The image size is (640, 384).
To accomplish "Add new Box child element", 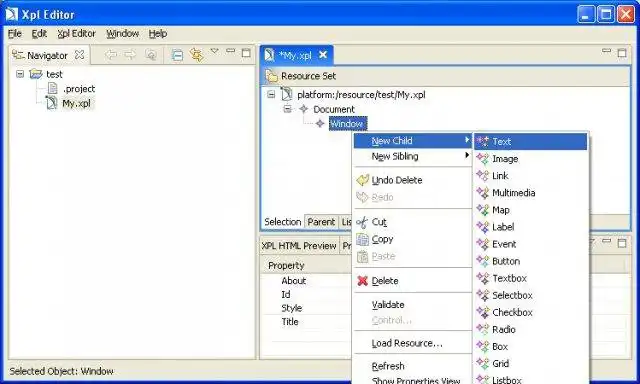I will pyautogui.click(x=531, y=346).
